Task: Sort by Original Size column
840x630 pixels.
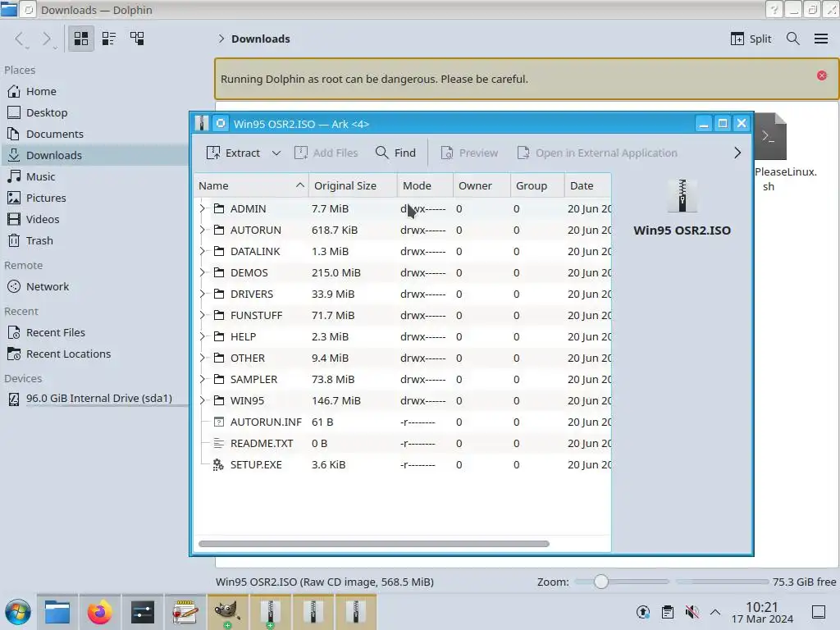Action: click(353, 186)
